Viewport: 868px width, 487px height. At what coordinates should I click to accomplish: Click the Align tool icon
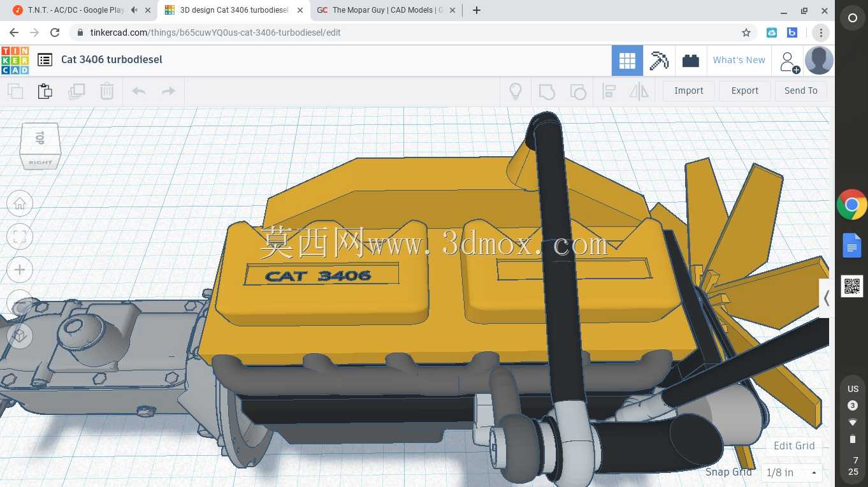pyautogui.click(x=609, y=91)
